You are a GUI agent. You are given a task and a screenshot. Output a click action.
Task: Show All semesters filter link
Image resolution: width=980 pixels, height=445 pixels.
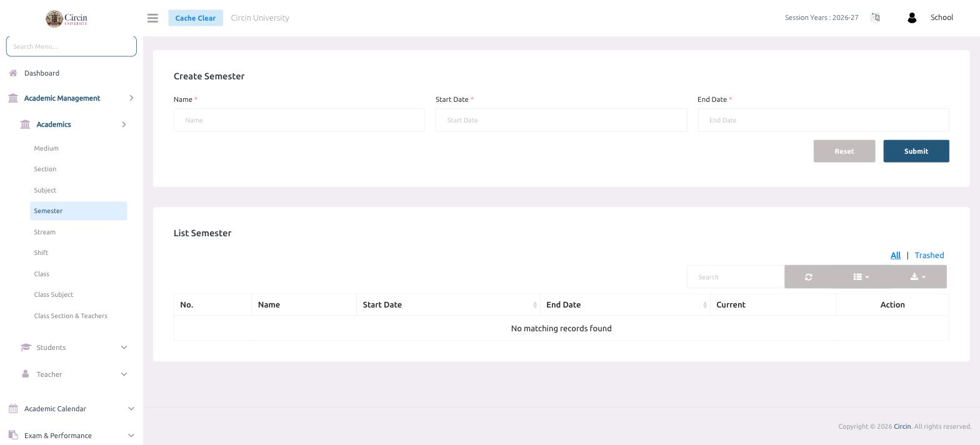click(896, 255)
